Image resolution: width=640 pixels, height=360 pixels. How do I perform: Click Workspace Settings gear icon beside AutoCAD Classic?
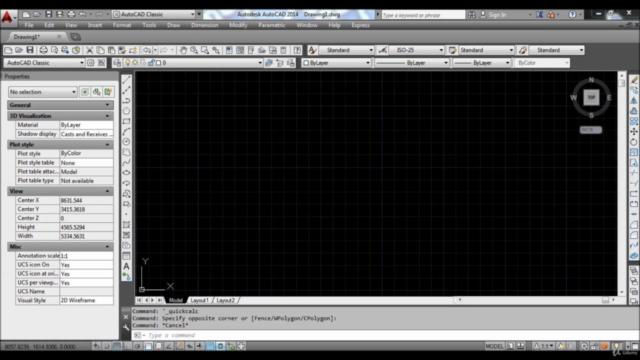tap(91, 63)
